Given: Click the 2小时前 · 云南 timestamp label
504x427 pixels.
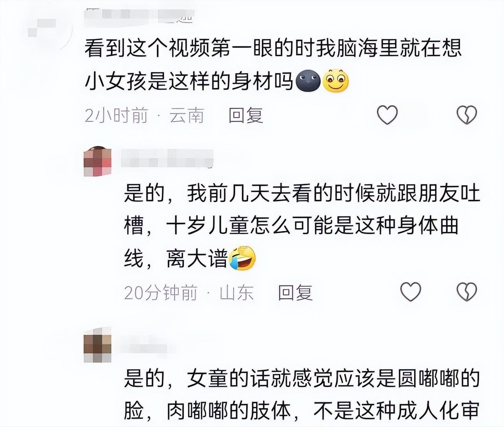Looking at the screenshot, I should pos(144,115).
